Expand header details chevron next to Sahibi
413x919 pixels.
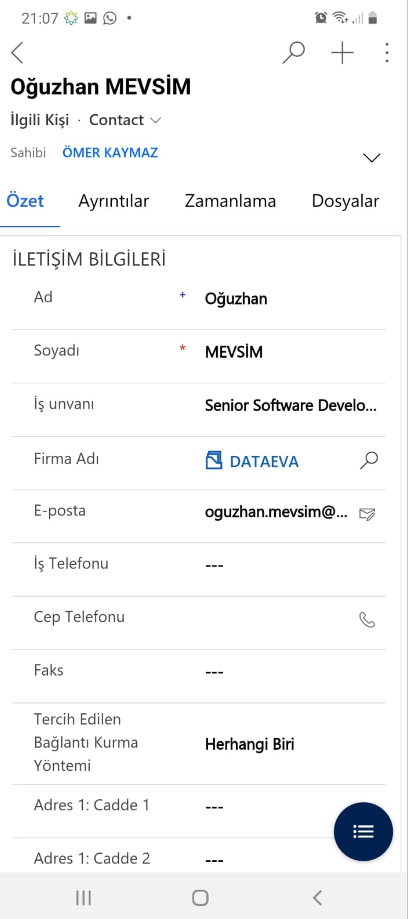point(372,158)
